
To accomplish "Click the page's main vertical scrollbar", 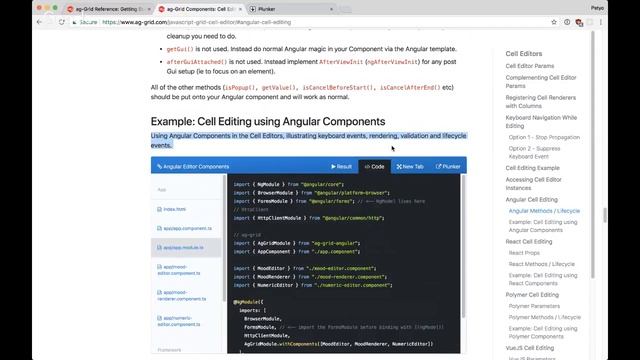I will pyautogui.click(x=605, y=215).
